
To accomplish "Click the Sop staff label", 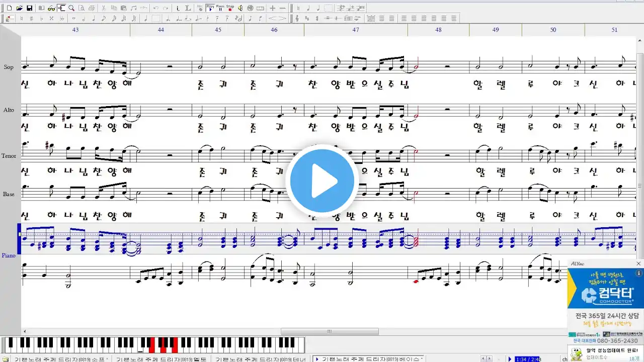I will pos(9,67).
